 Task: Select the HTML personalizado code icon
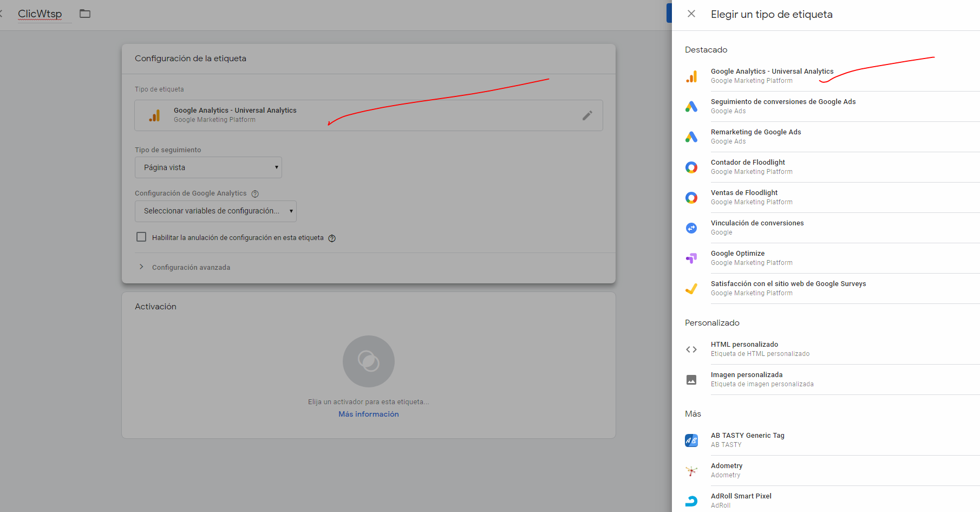pyautogui.click(x=691, y=349)
